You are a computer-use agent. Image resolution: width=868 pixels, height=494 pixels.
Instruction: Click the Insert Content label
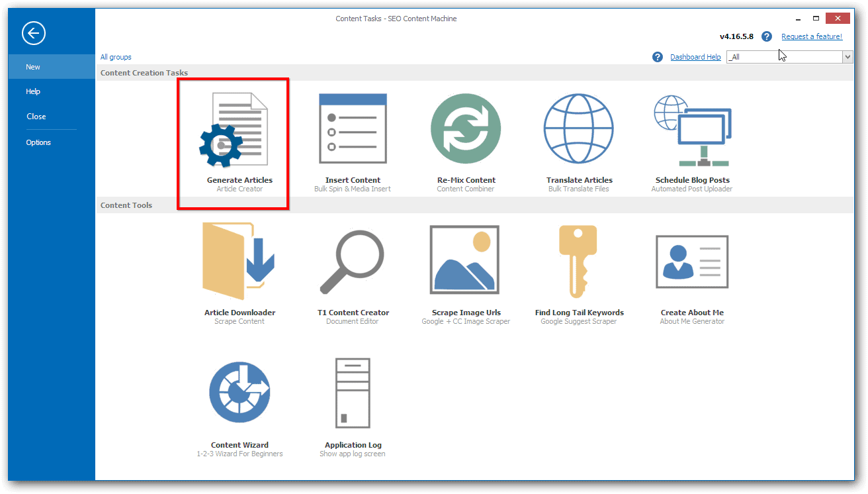coord(353,180)
